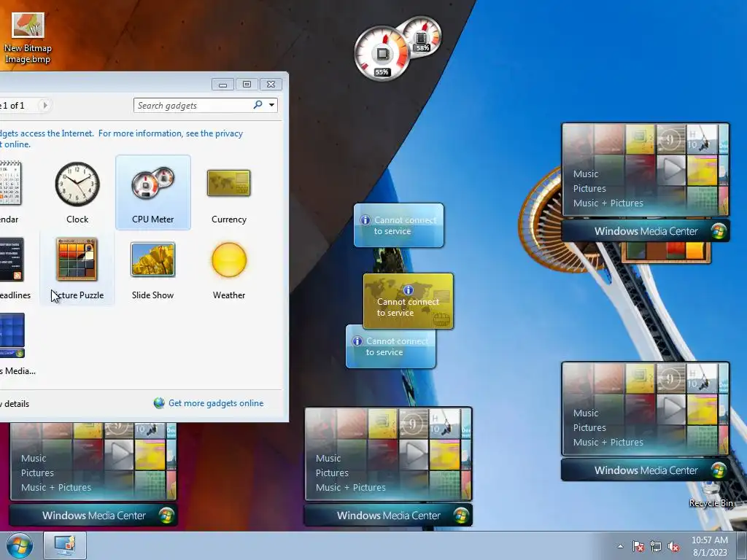Go to next gadget page arrow
Image resolution: width=747 pixels, height=560 pixels.
point(44,105)
